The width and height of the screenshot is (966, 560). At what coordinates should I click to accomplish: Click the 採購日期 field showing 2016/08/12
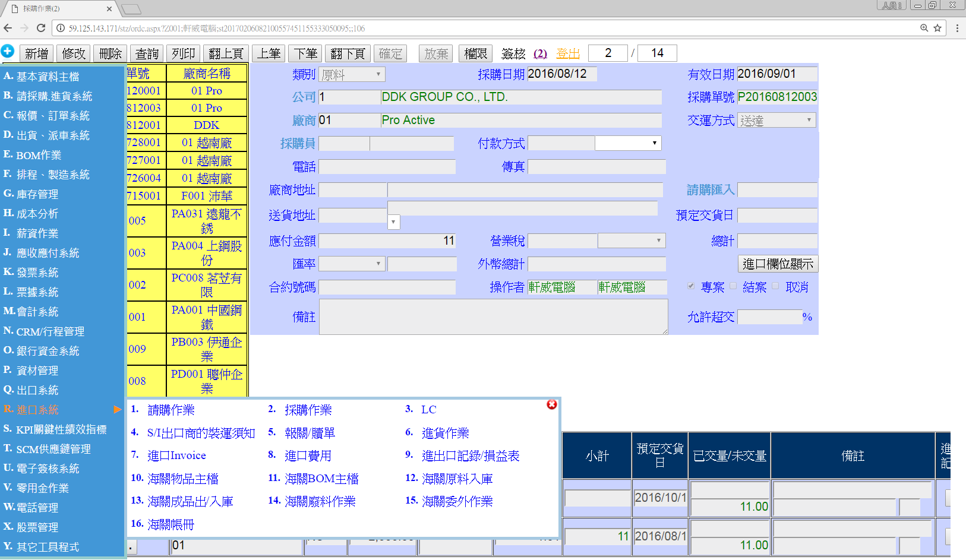[x=562, y=74]
